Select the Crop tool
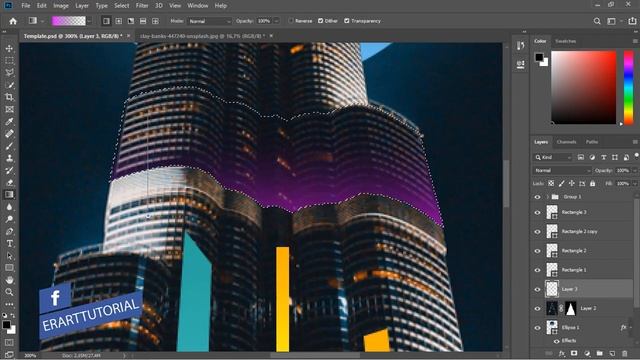This screenshot has width=640, height=360. coord(9,97)
